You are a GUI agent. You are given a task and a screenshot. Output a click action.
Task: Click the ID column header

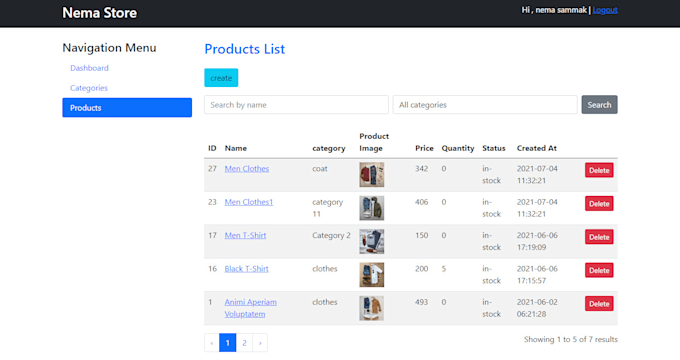[x=212, y=148]
